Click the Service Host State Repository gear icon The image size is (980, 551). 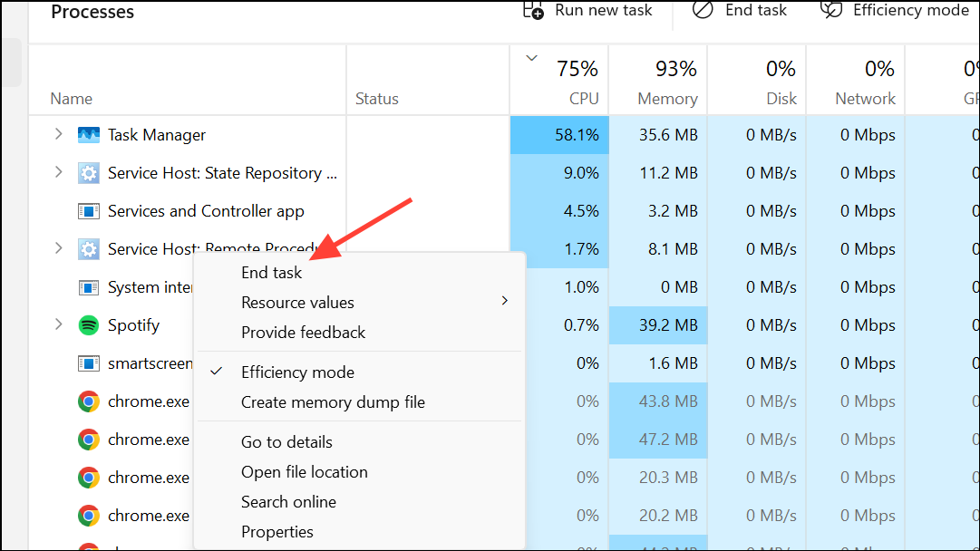tap(88, 172)
